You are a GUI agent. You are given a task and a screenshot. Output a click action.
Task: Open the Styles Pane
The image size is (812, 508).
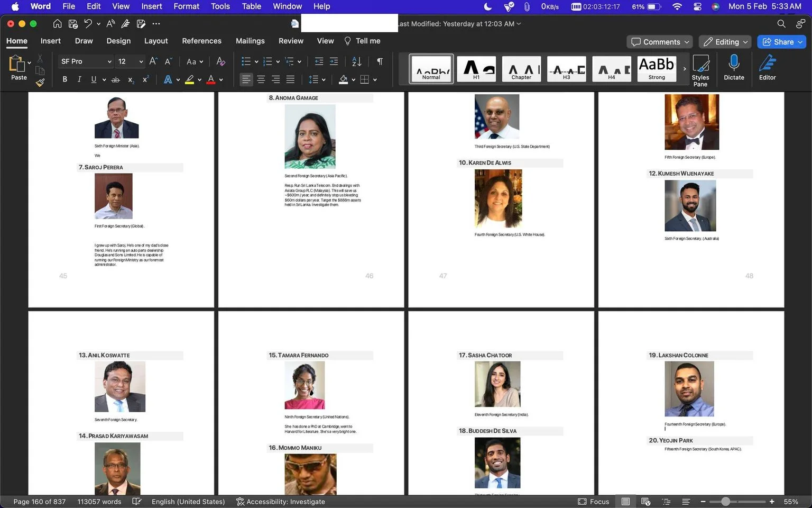tap(700, 70)
